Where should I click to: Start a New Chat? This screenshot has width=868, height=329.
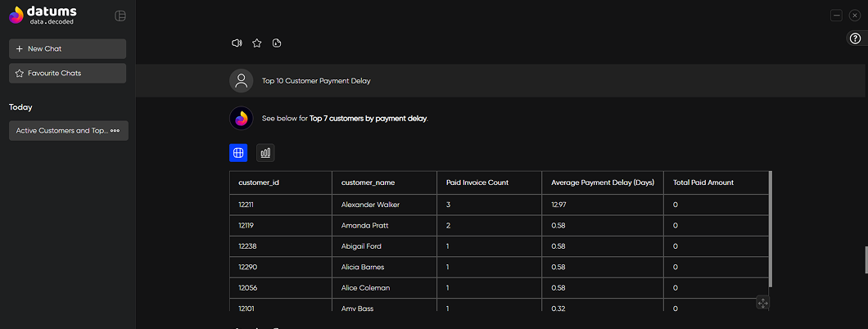coord(67,48)
